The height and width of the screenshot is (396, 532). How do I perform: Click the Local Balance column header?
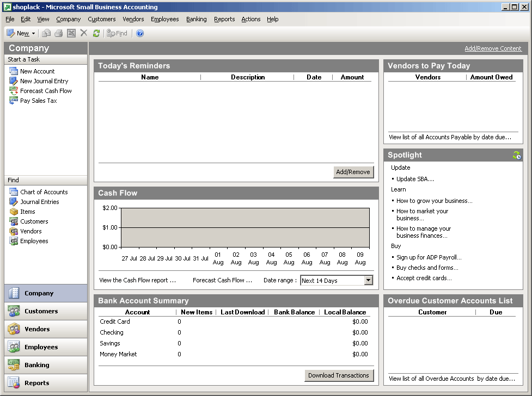pos(345,312)
